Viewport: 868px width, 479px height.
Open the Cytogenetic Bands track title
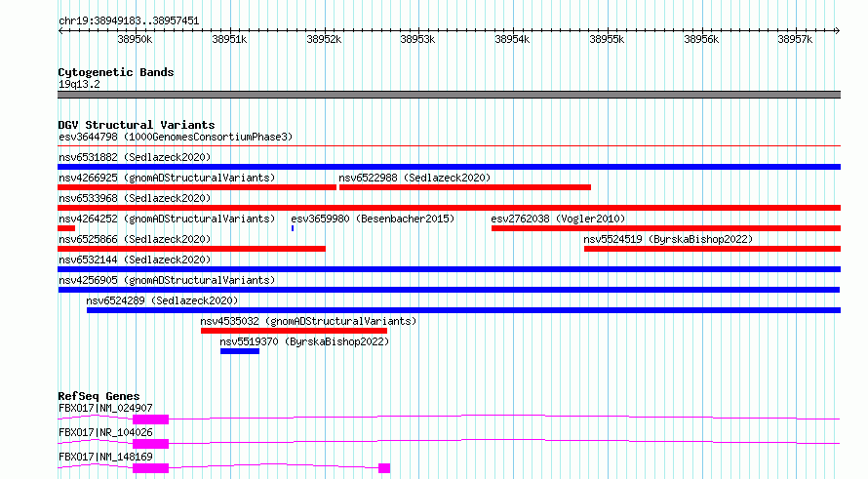click(x=116, y=72)
